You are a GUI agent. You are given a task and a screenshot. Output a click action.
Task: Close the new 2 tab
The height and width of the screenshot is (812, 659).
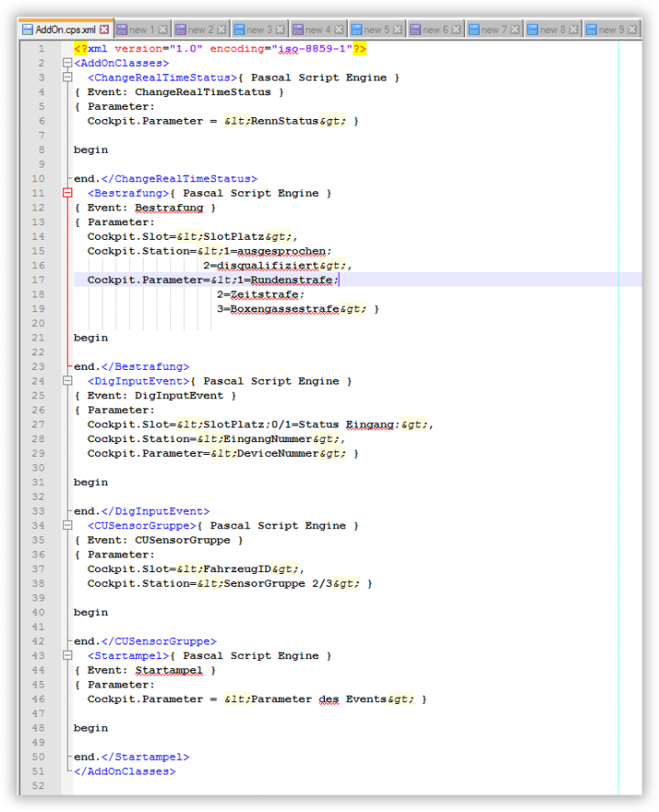pos(221,29)
